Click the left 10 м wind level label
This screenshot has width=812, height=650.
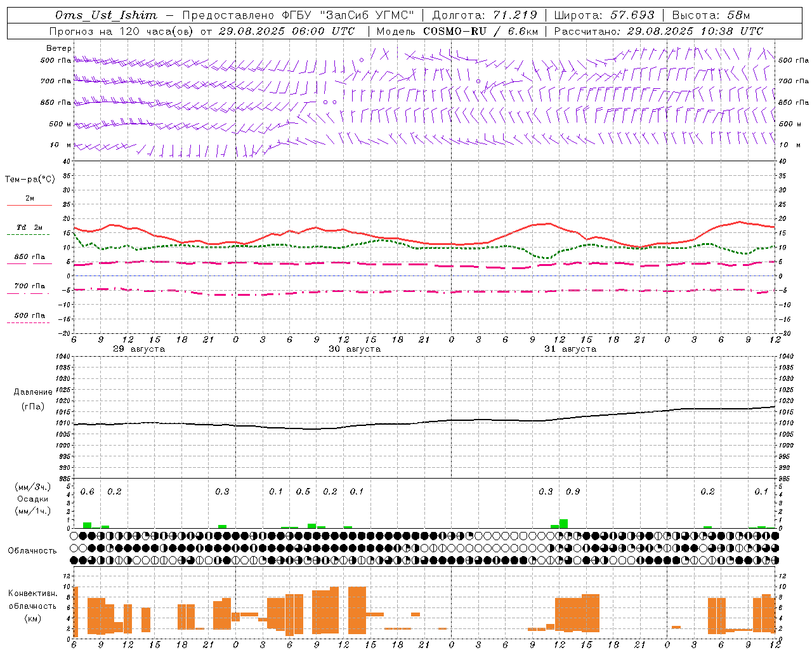click(60, 145)
